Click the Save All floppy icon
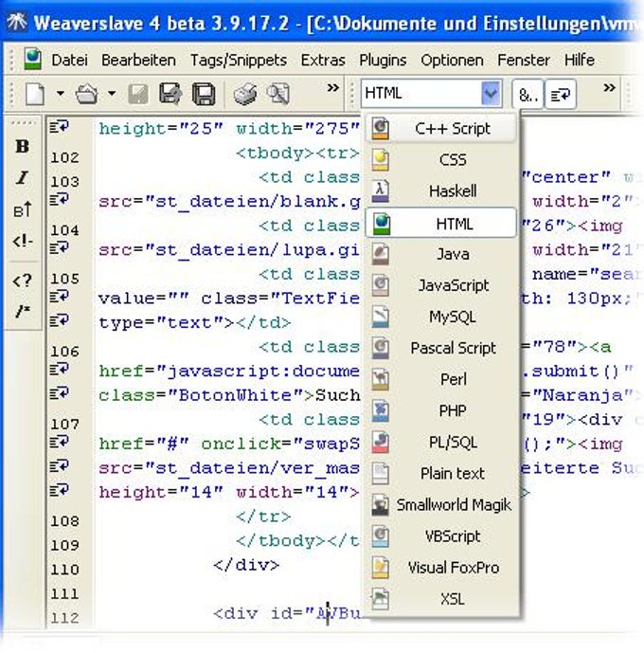644x653 pixels. (204, 94)
